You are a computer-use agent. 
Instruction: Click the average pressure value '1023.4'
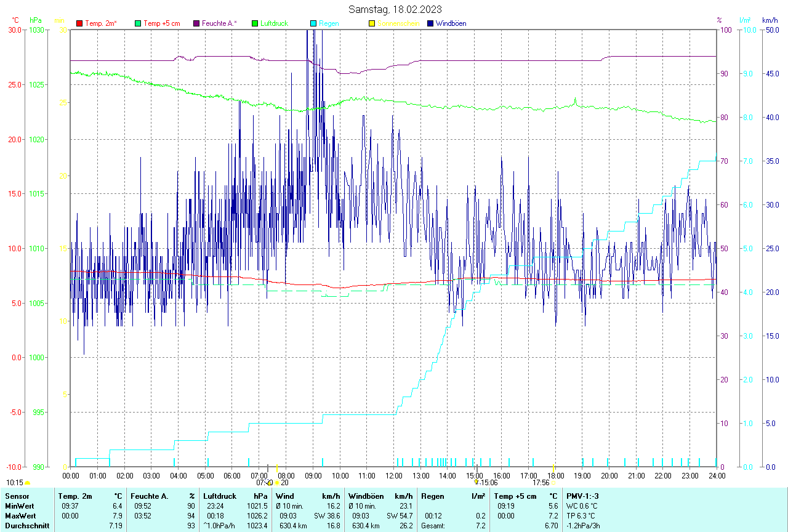[x=257, y=526]
